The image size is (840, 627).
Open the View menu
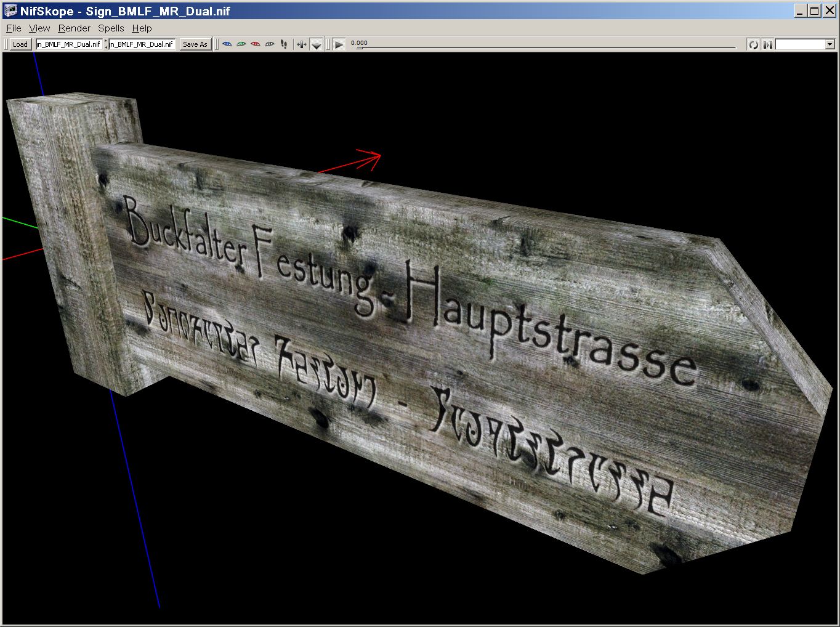(x=39, y=28)
